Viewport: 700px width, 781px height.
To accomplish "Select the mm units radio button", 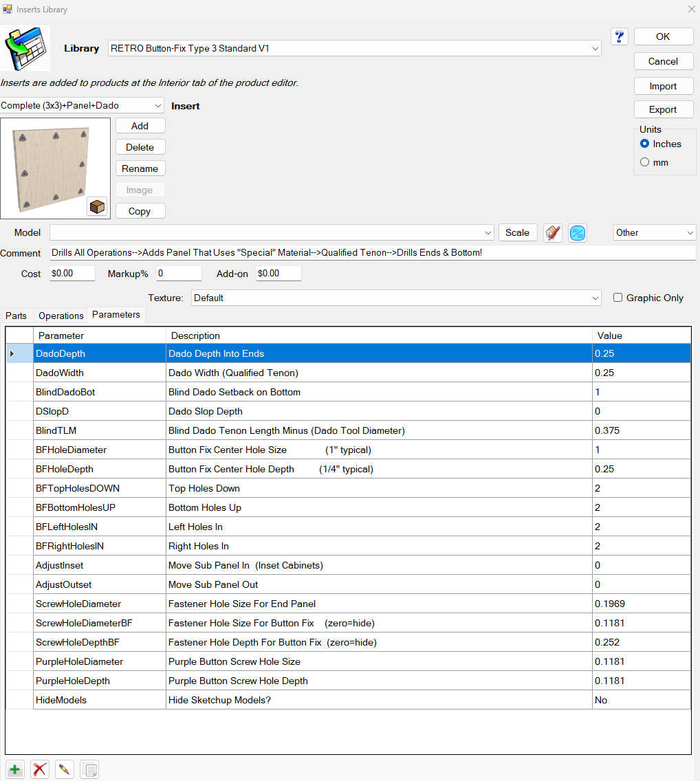I will click(645, 162).
